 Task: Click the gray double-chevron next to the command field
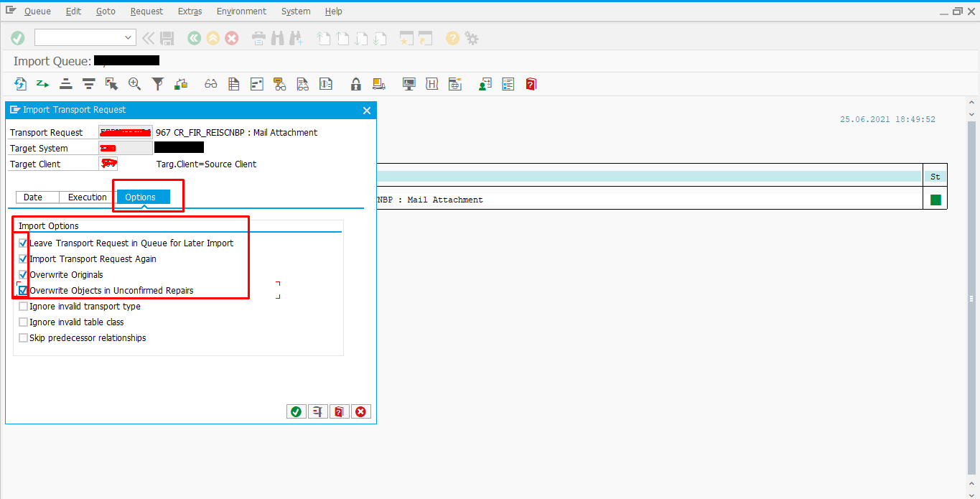(x=148, y=38)
